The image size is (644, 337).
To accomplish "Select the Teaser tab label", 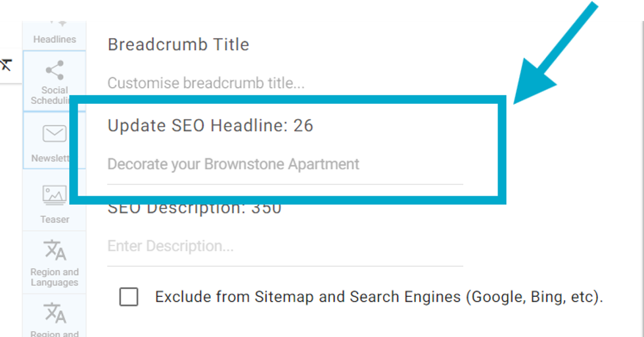I will [x=55, y=219].
